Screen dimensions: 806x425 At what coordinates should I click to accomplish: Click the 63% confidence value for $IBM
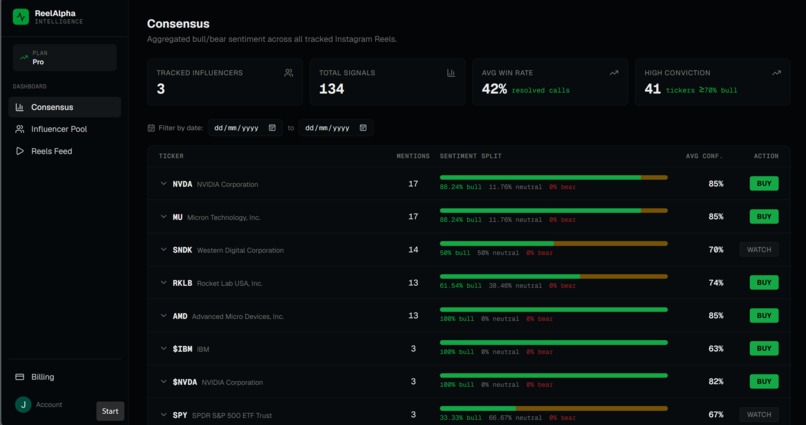716,348
